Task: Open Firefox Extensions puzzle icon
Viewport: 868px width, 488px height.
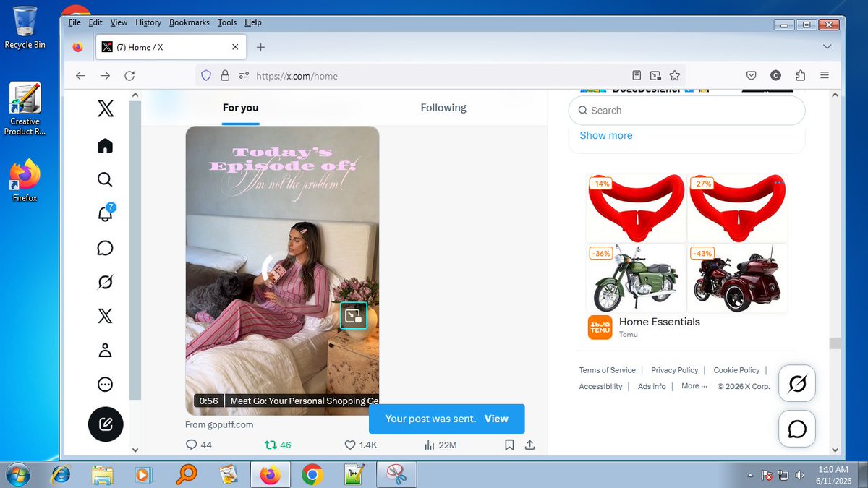Action: [800, 75]
